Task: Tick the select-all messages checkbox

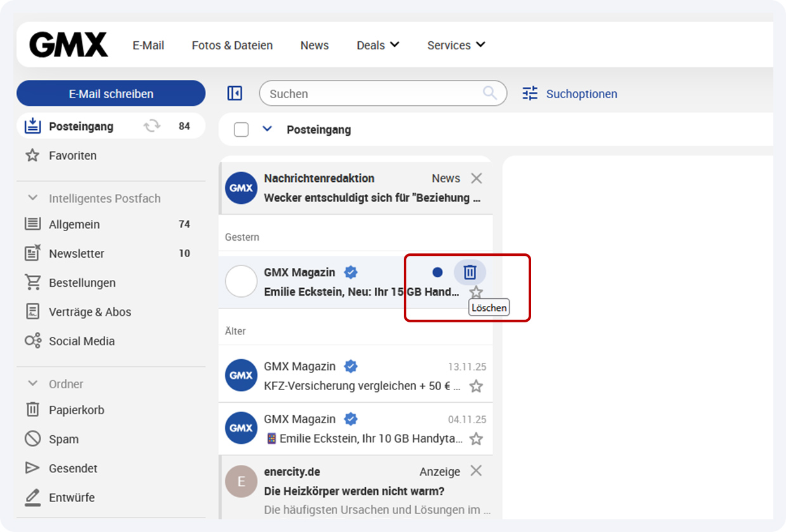Action: (241, 129)
